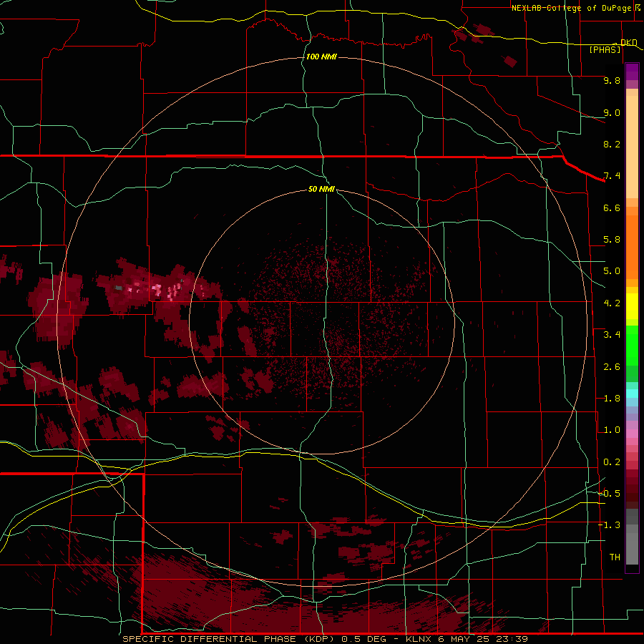The height and width of the screenshot is (644, 644).
Task: Click the bright green band of the color scale
Action: click(632, 346)
